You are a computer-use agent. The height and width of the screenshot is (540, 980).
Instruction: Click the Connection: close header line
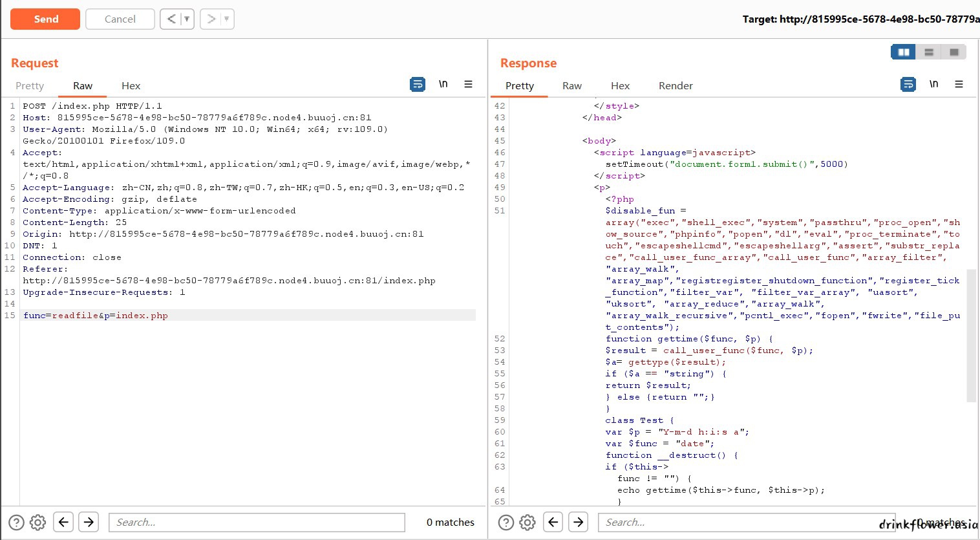coord(72,257)
